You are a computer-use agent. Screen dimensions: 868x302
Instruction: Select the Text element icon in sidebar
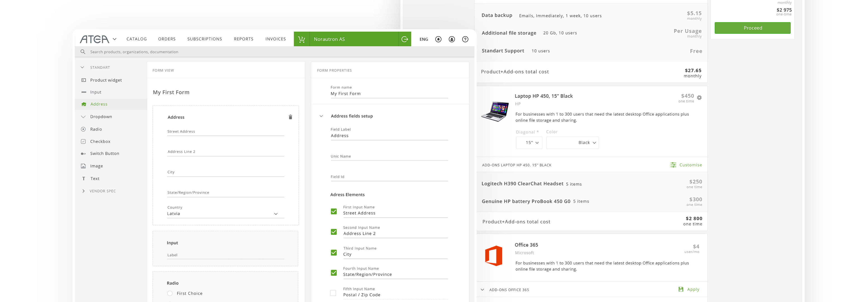[x=84, y=179]
